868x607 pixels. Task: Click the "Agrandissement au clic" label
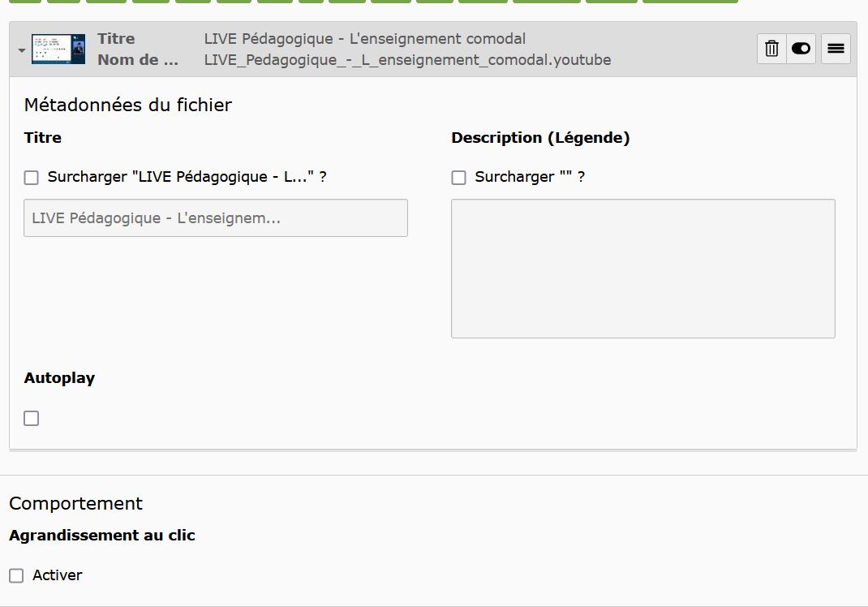(102, 536)
